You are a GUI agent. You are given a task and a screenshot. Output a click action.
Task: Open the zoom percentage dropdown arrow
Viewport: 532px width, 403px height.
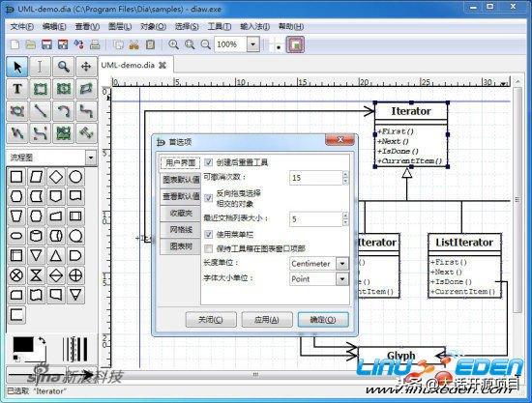click(x=252, y=44)
